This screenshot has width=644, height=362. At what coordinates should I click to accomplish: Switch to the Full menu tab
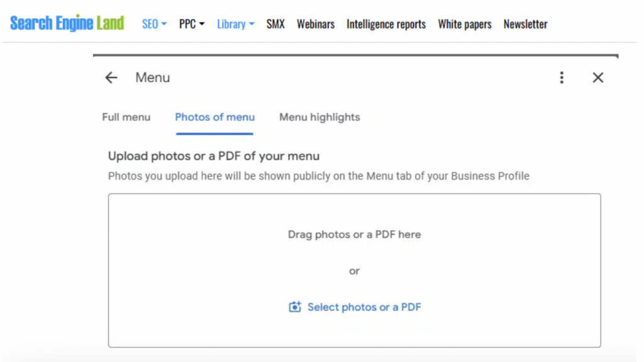(126, 117)
